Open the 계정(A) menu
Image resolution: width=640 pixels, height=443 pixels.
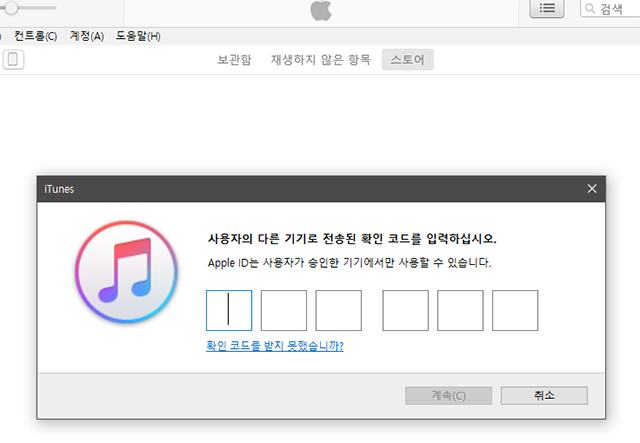coord(87,36)
